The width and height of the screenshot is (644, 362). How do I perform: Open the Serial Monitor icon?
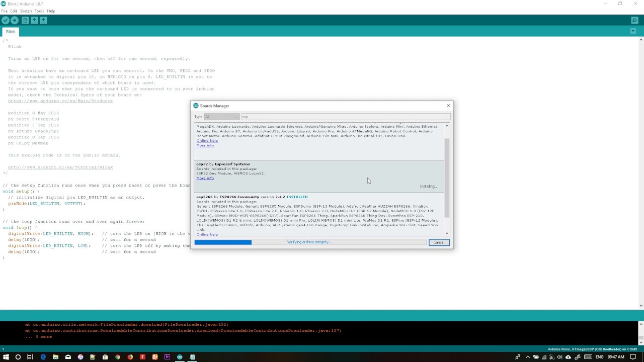[x=634, y=20]
